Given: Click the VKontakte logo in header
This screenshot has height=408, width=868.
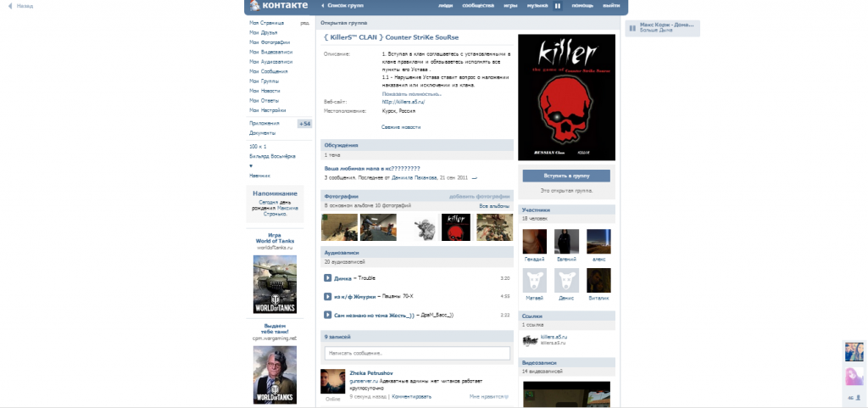Looking at the screenshot, I should 277,6.
